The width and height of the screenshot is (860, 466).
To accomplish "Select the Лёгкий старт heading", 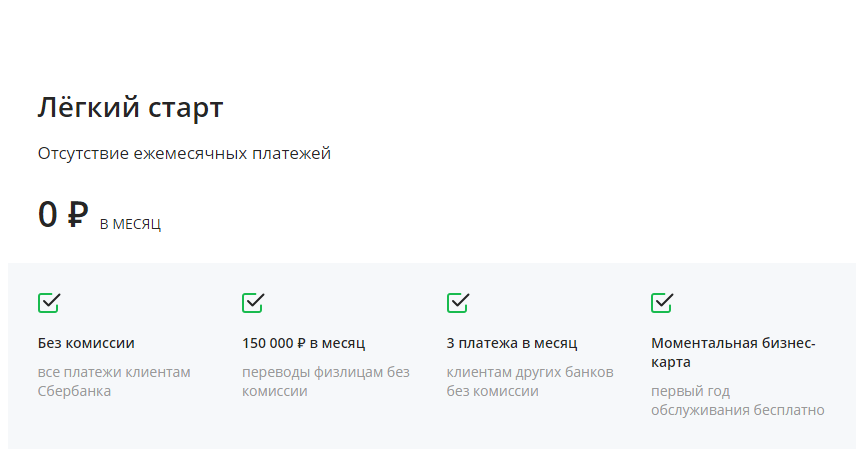I will click(x=130, y=107).
